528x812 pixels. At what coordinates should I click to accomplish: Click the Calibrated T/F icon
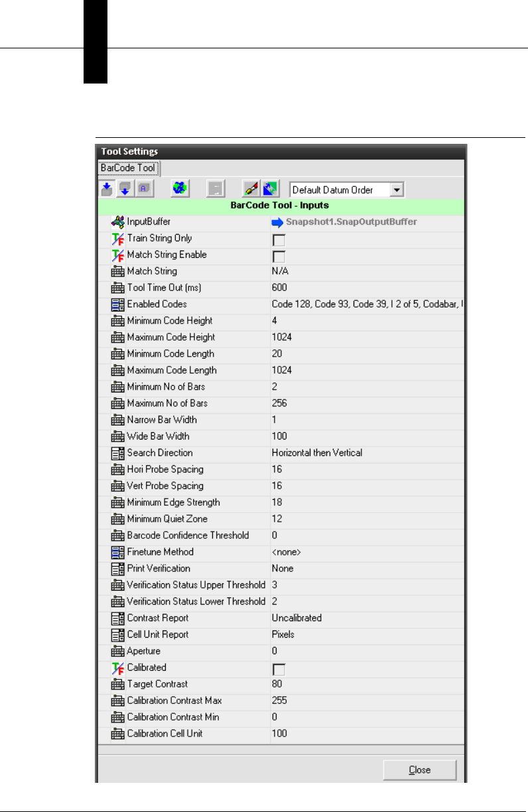117,668
